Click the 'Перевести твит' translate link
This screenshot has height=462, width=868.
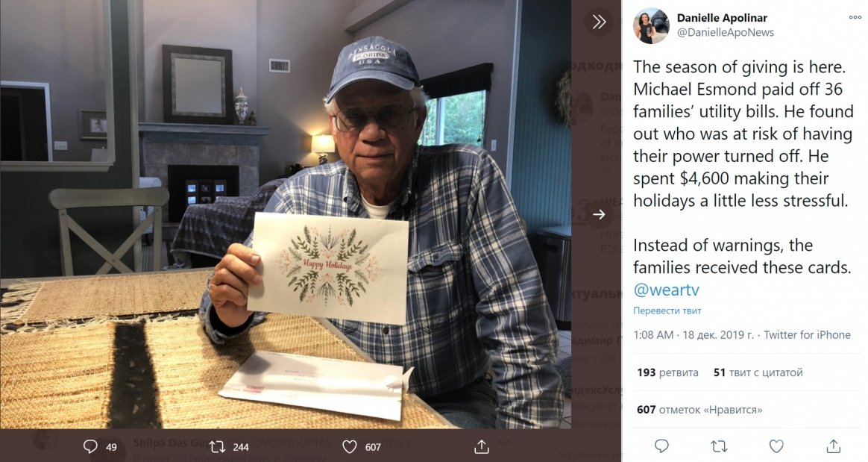click(x=667, y=310)
